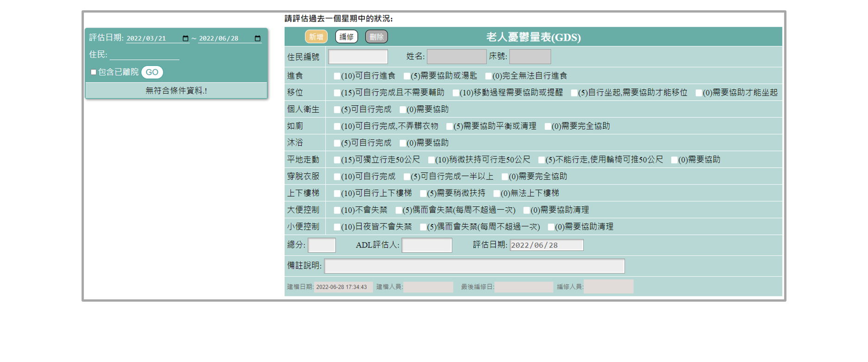The height and width of the screenshot is (362, 868).
Task: Click GO to search records
Action: (x=152, y=72)
